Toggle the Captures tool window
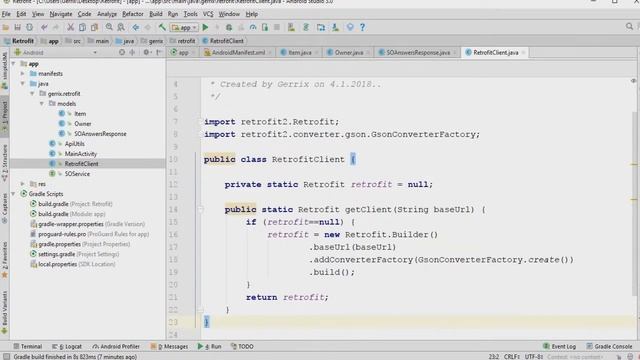The height and width of the screenshot is (360, 640). (4, 208)
